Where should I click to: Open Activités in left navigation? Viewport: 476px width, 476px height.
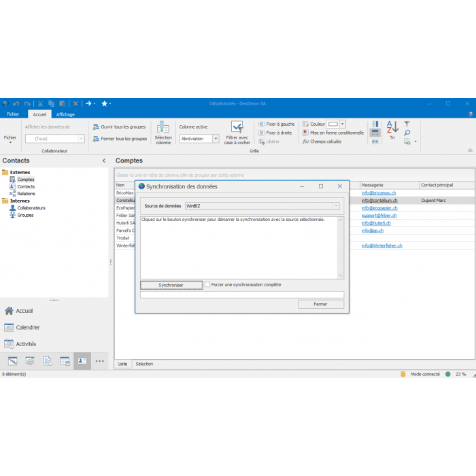tap(20, 343)
